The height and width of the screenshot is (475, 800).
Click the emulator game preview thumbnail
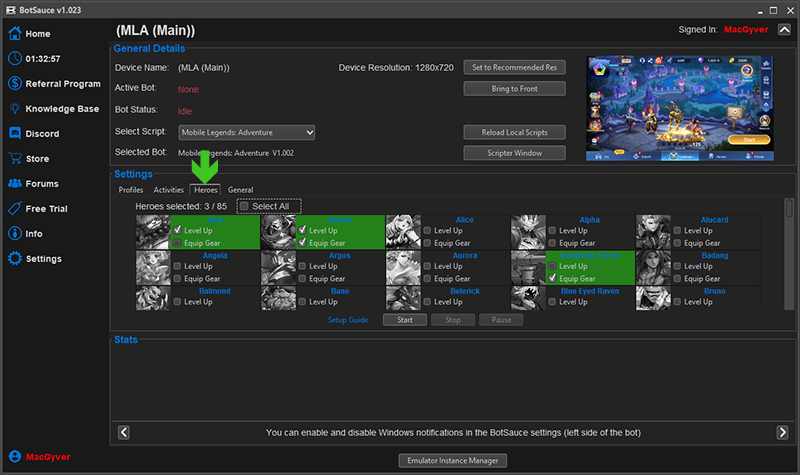[x=680, y=108]
